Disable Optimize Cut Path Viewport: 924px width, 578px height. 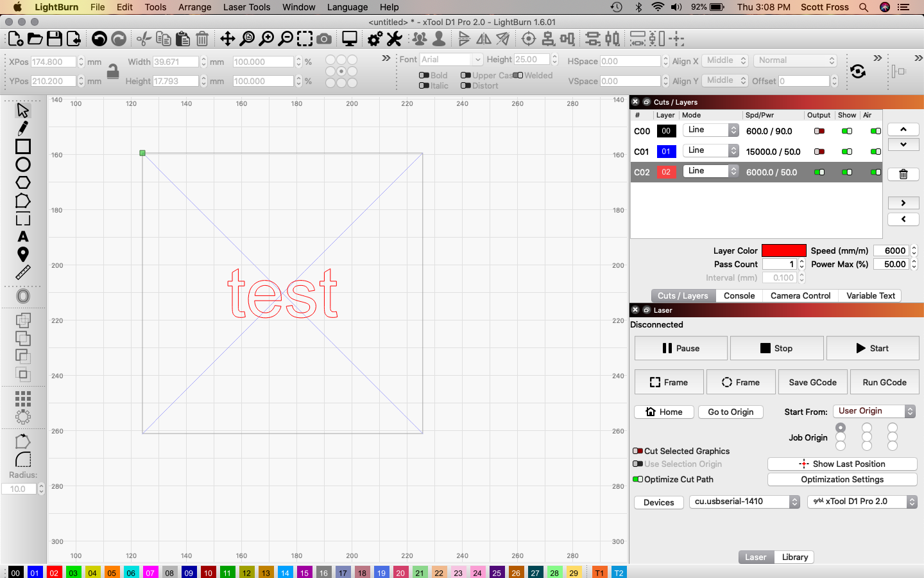tap(638, 479)
